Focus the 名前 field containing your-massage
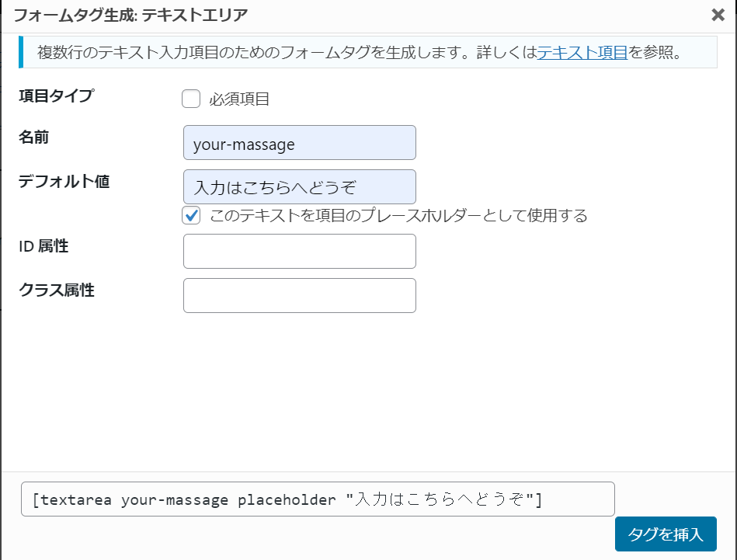The image size is (737, 560). click(x=300, y=142)
